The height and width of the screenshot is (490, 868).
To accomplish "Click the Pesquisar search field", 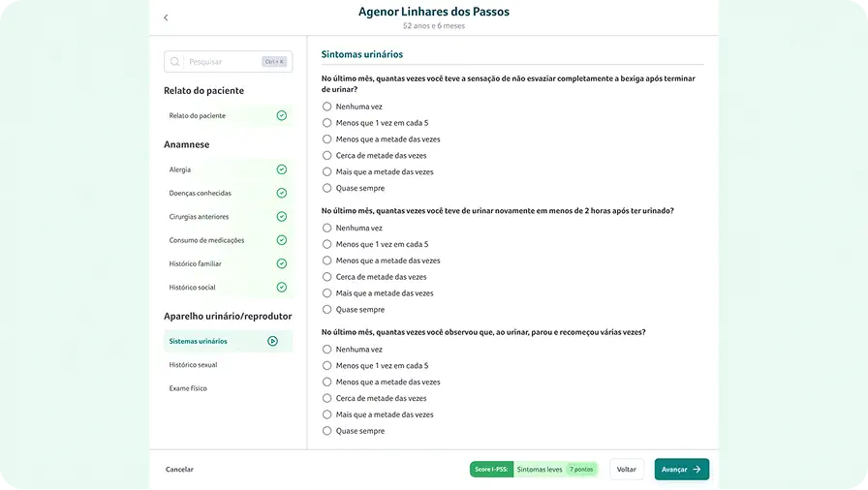I will (221, 62).
